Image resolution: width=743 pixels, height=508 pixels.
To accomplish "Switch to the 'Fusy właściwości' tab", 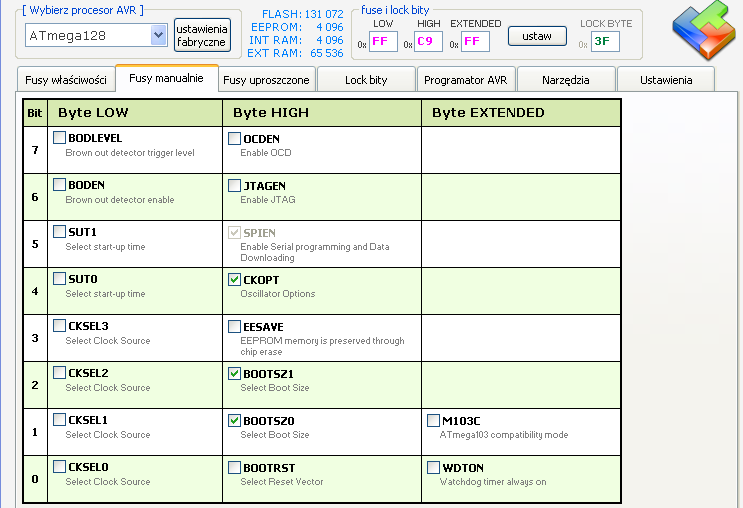I will [x=66, y=79].
